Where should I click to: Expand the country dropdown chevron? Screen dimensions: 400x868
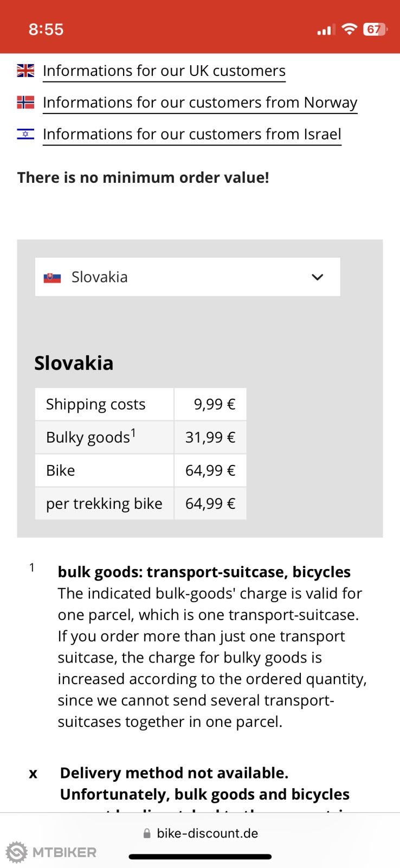point(318,277)
